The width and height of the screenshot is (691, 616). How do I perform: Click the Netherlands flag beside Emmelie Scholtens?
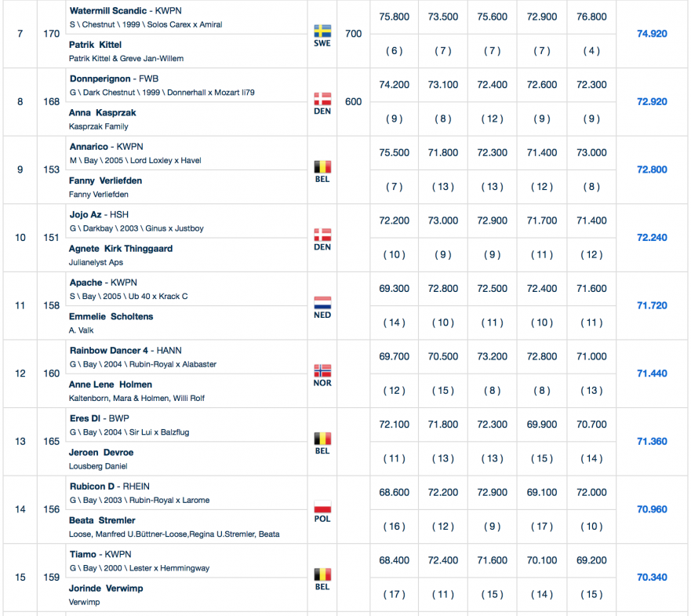322,303
